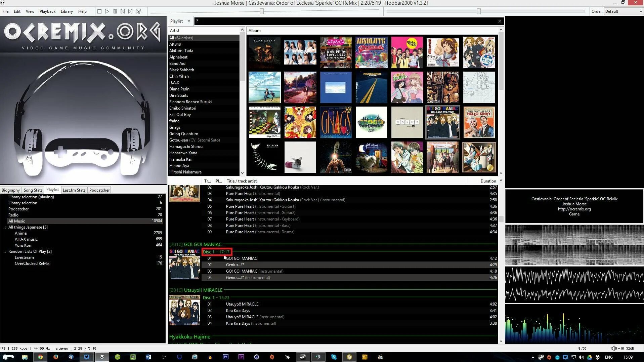This screenshot has width=644, height=362.
Task: Open the Help menu
Action: coord(82,11)
